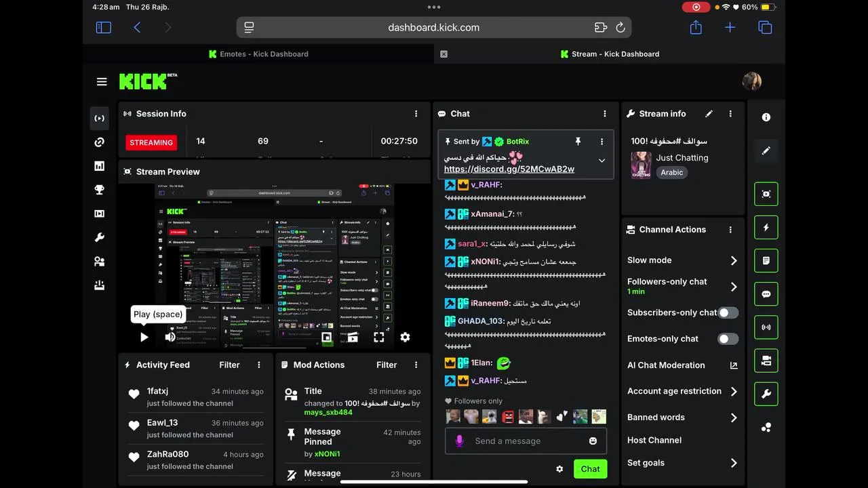Open Activity Feed options menu

coord(259,365)
